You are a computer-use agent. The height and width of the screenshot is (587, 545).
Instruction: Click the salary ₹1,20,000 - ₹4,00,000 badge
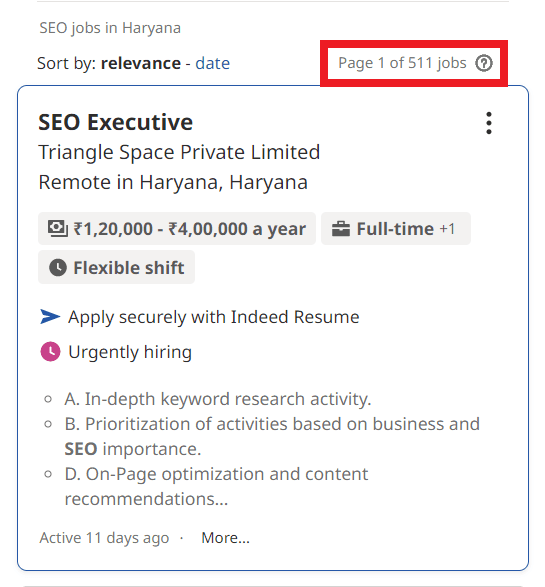click(177, 229)
